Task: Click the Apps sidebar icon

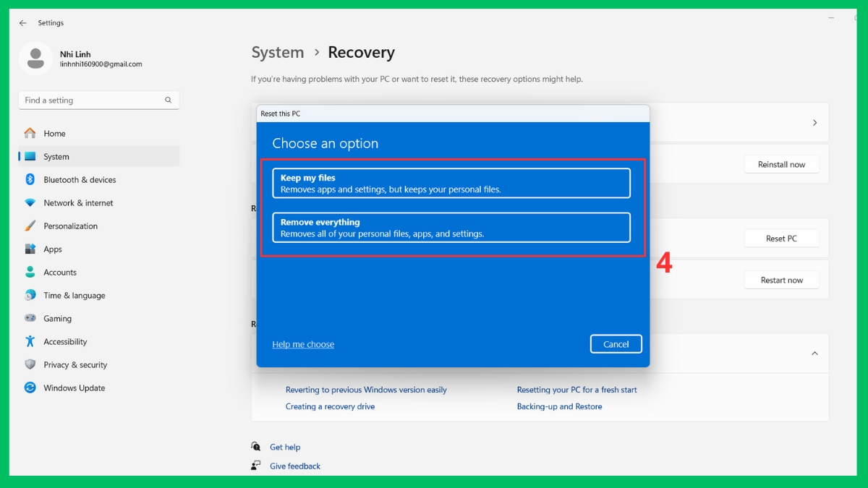Action: (29, 249)
